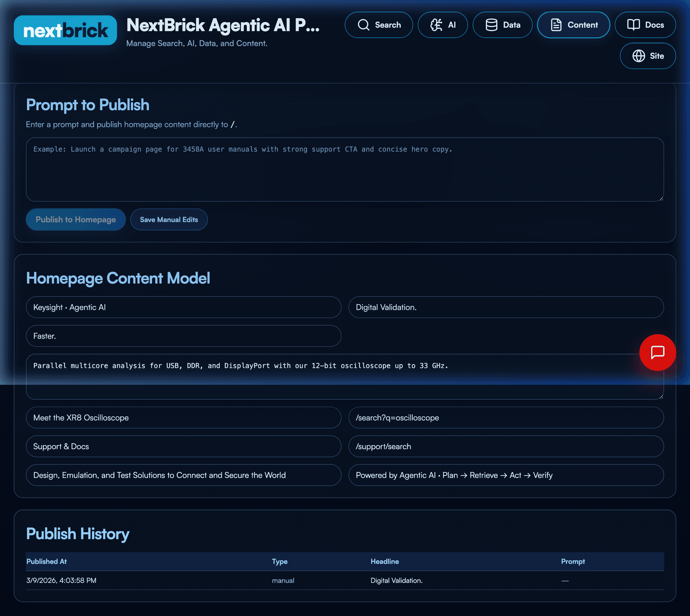Select the Content tab
Image resolution: width=690 pixels, height=616 pixels.
(x=574, y=25)
